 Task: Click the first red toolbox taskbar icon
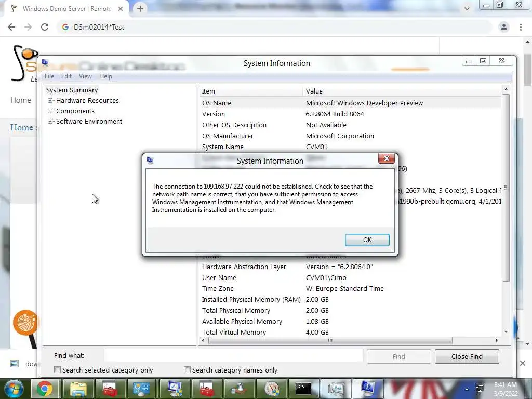(110, 389)
